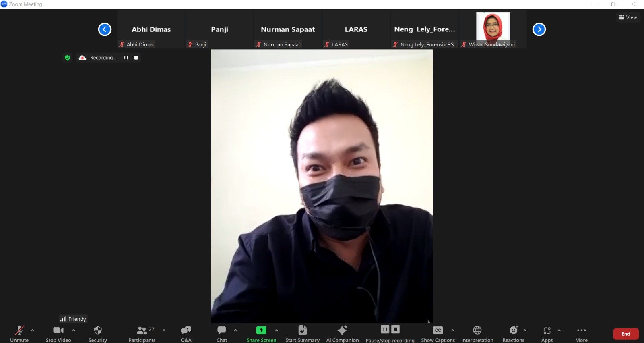The width and height of the screenshot is (644, 343).
Task: Open the Apps panel
Action: pyautogui.click(x=547, y=333)
